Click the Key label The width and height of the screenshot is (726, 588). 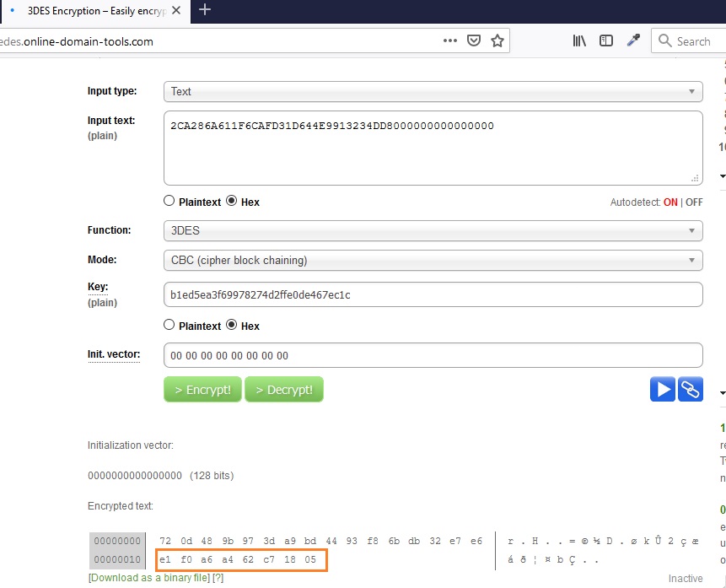coord(98,287)
